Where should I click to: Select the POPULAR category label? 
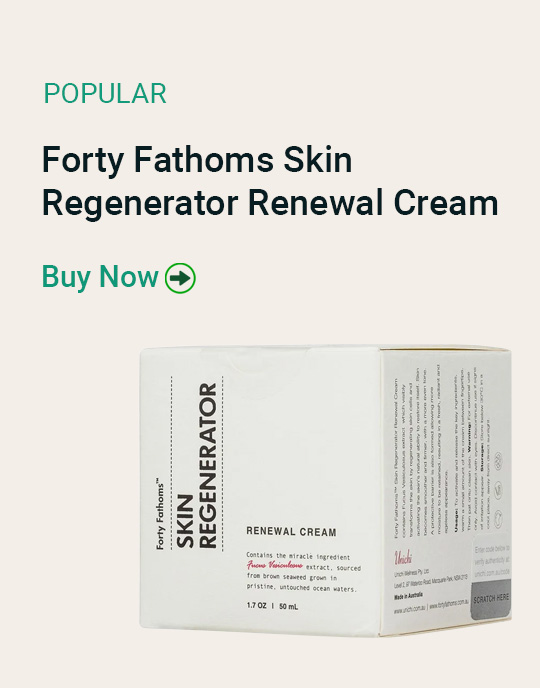coord(105,93)
